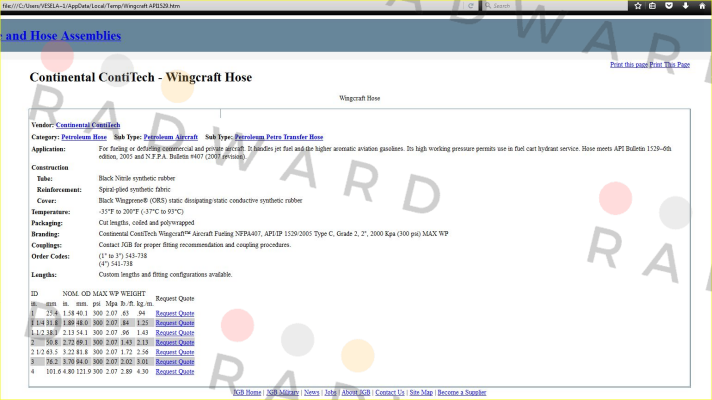Open the Continental ContiTech vendor link
This screenshot has height=400, width=712.
coord(88,125)
